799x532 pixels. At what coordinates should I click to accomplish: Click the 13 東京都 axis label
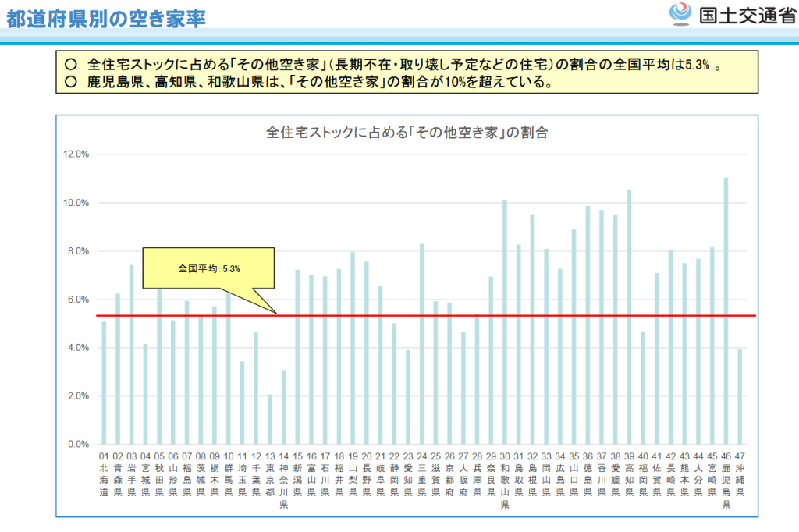click(x=270, y=474)
